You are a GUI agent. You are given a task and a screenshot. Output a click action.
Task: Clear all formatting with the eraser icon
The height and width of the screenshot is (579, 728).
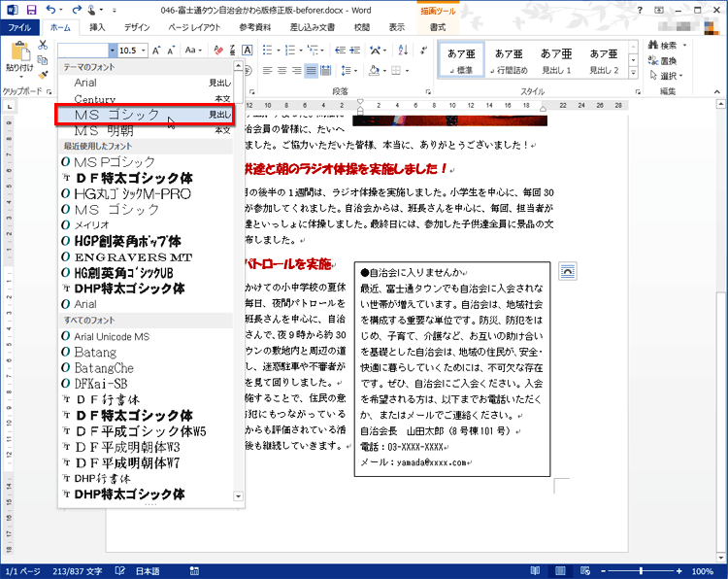pyautogui.click(x=218, y=51)
